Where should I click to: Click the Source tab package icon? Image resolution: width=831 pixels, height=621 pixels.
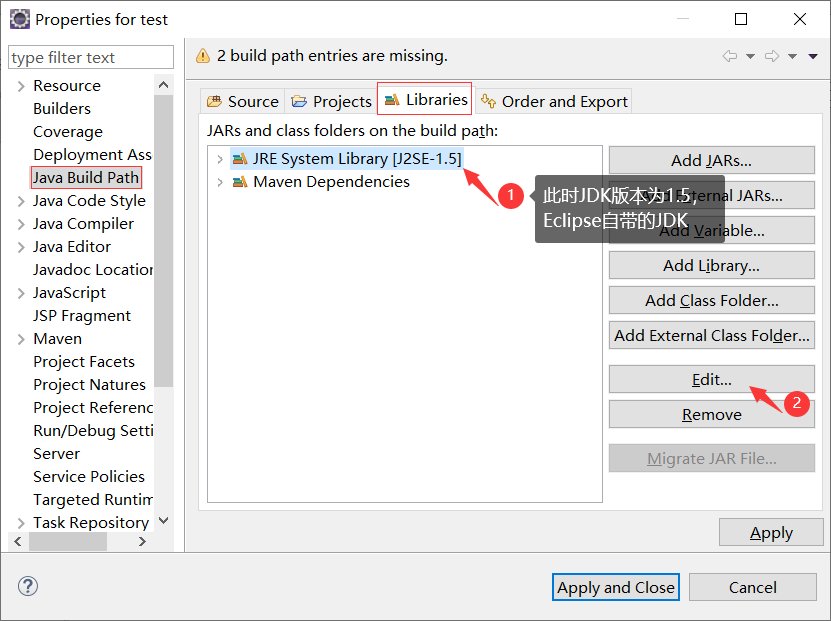click(213, 101)
